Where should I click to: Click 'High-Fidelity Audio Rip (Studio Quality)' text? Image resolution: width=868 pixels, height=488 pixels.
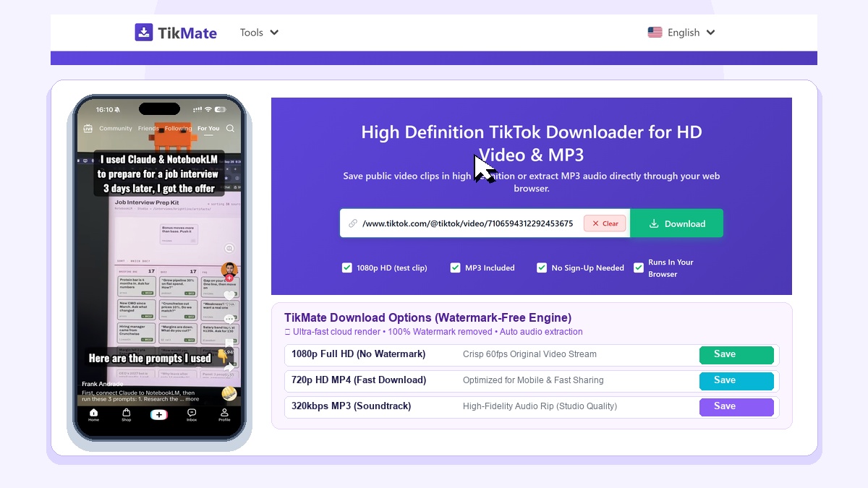click(x=540, y=406)
